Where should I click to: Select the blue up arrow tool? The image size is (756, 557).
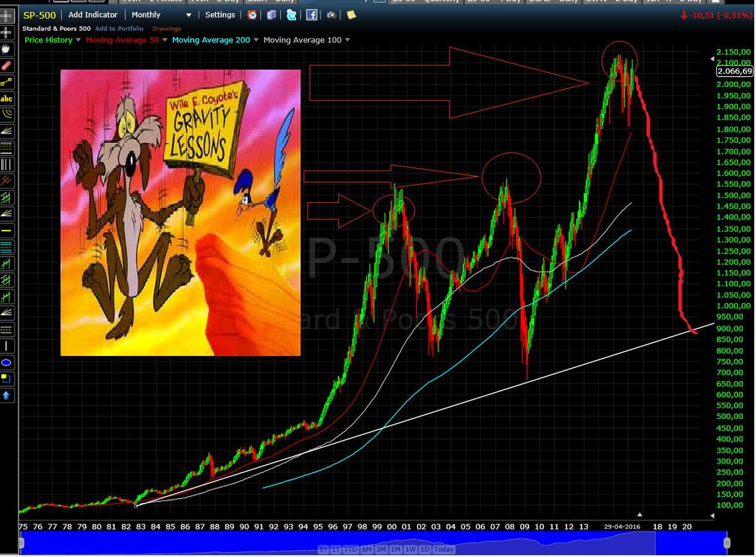pyautogui.click(x=8, y=396)
